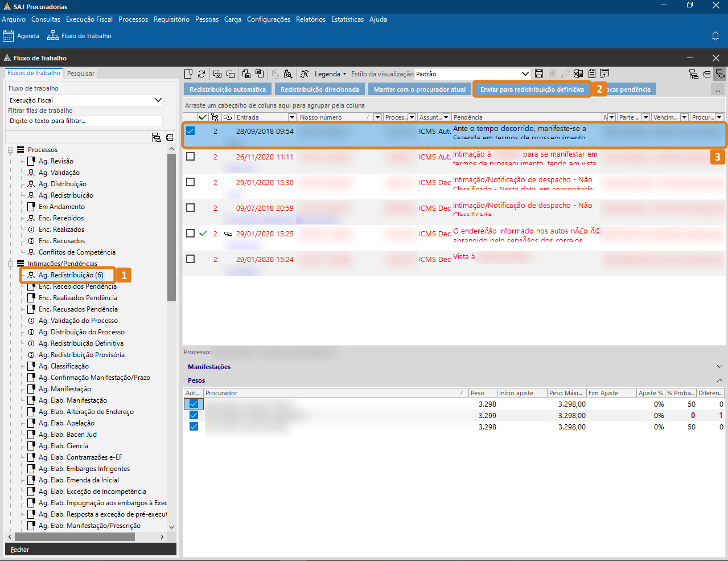Sort by the Procurador column header in Pesos

(x=335, y=393)
